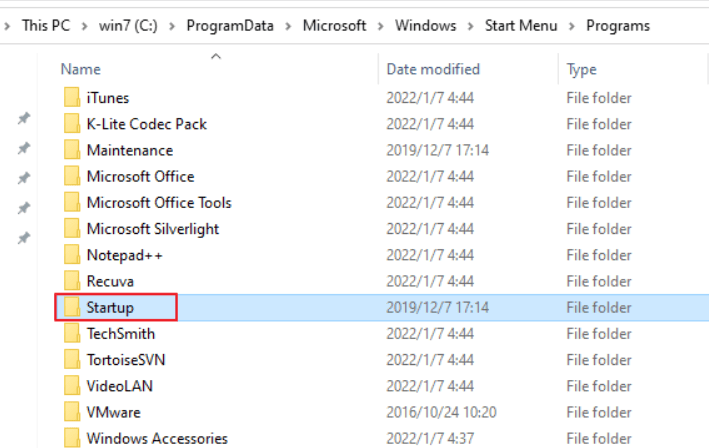Click the pin icon beside Microsoft Office Tools row

(24, 208)
